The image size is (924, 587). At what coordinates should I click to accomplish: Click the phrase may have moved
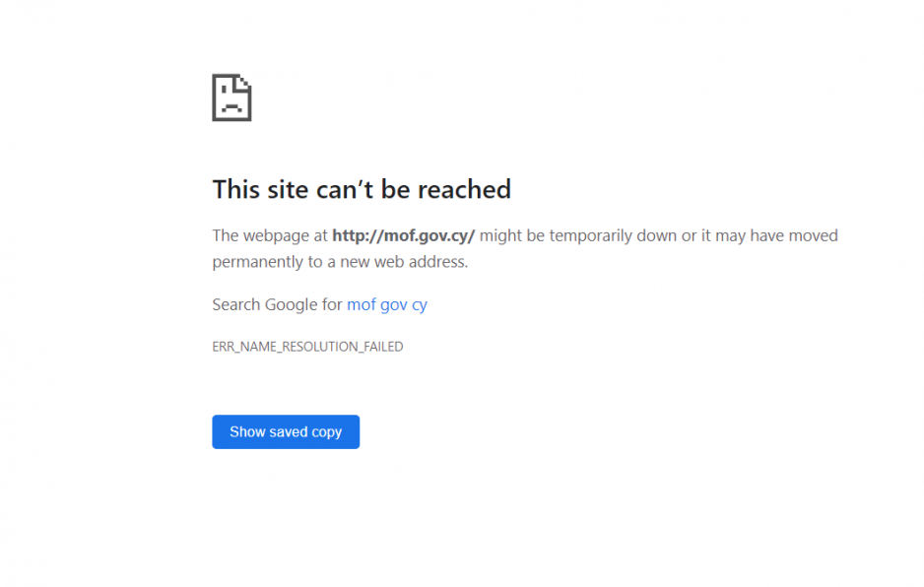point(776,235)
